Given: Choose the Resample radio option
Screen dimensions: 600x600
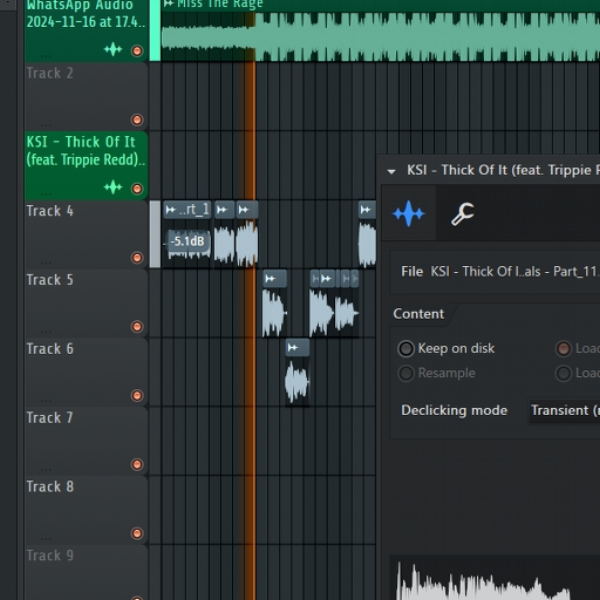Looking at the screenshot, I should [x=406, y=373].
